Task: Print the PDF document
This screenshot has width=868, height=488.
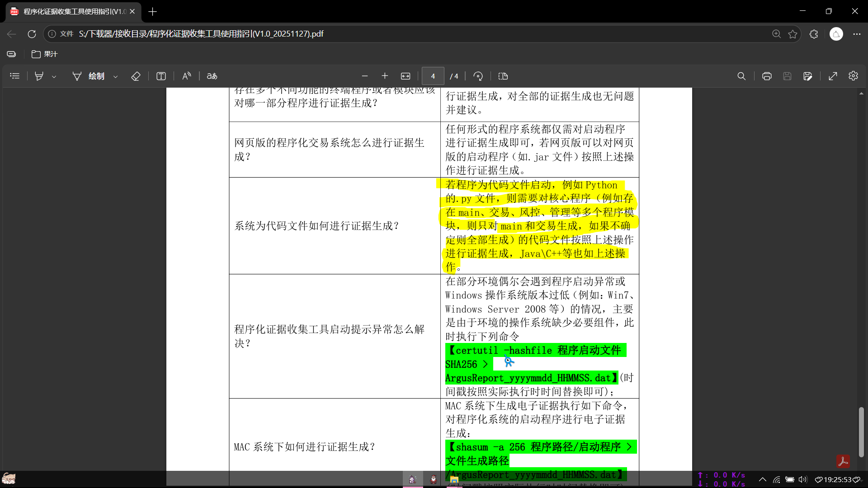Action: point(767,76)
